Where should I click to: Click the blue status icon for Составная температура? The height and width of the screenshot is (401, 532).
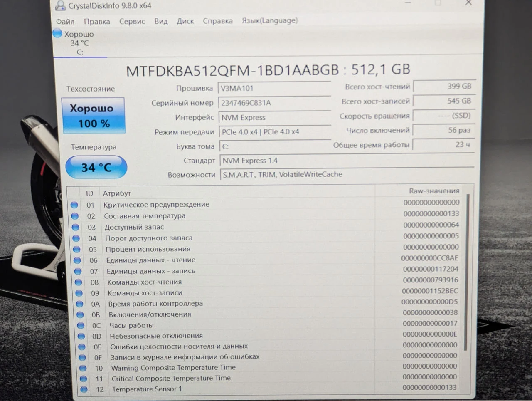point(75,216)
